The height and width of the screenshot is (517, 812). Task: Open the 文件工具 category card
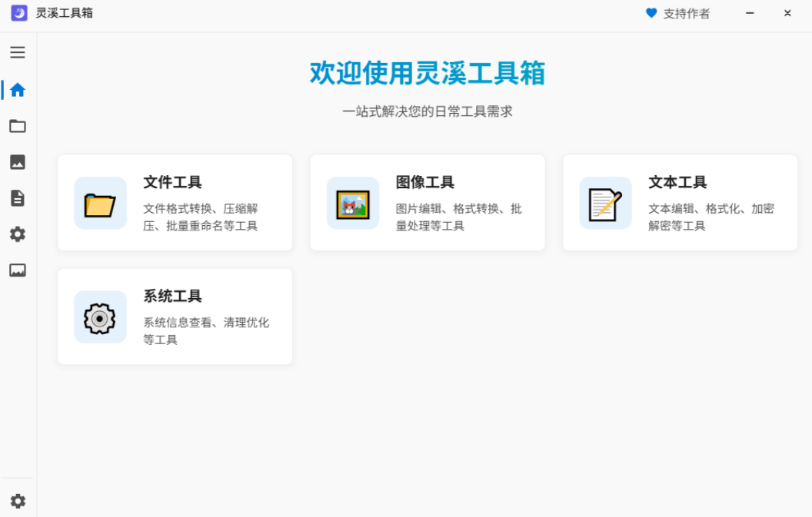click(175, 203)
